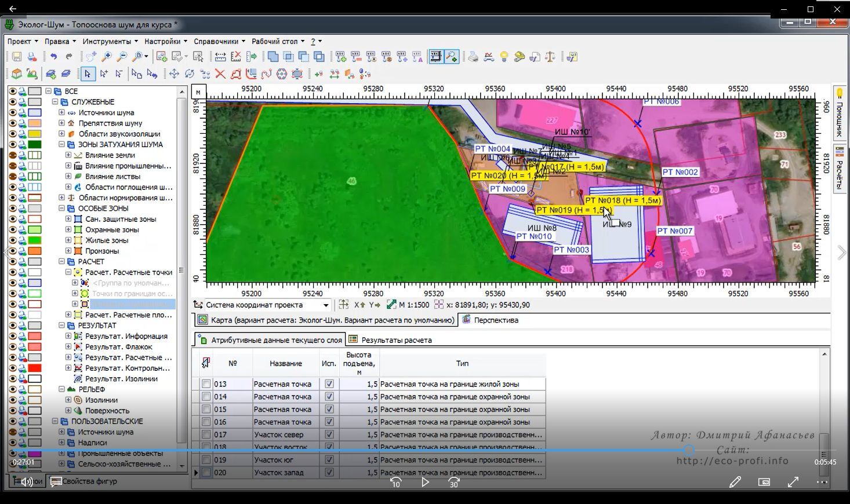Click the move cross-arrows tool

[174, 74]
